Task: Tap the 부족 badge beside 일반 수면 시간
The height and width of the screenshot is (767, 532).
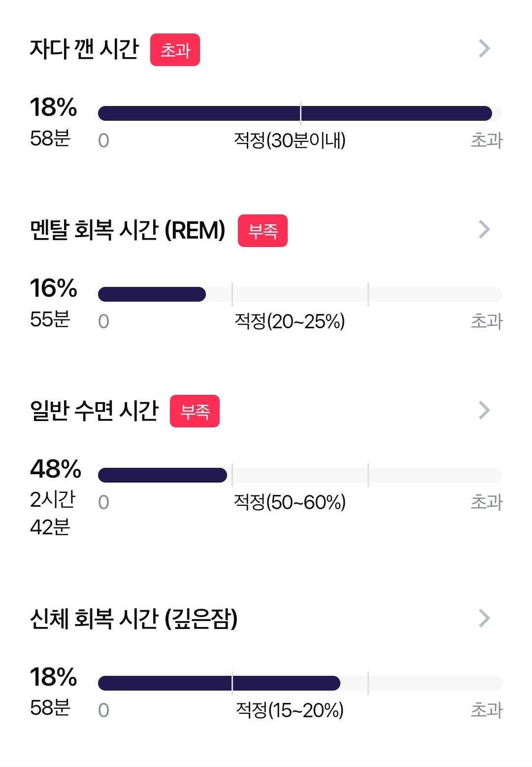Action: tap(195, 412)
